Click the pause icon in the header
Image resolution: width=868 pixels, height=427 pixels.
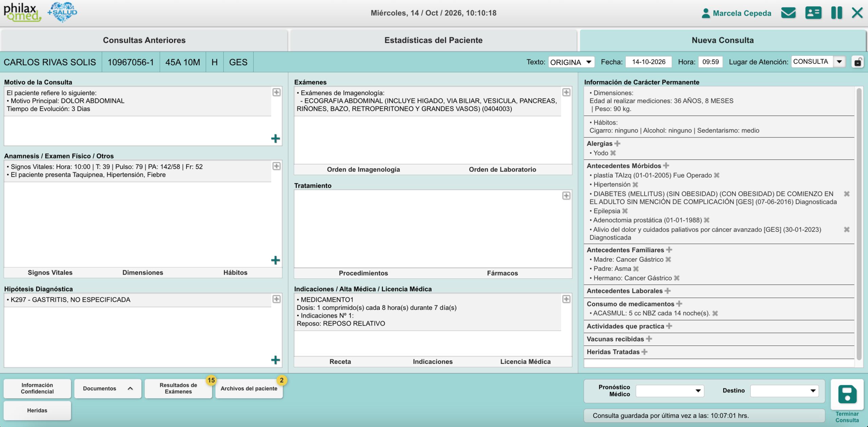(836, 13)
